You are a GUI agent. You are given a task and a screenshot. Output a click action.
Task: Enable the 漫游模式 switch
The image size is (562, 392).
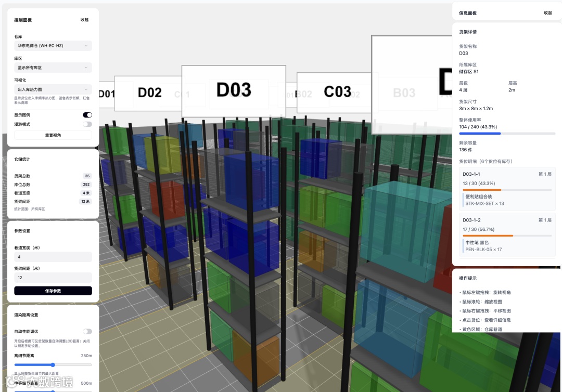tap(87, 124)
